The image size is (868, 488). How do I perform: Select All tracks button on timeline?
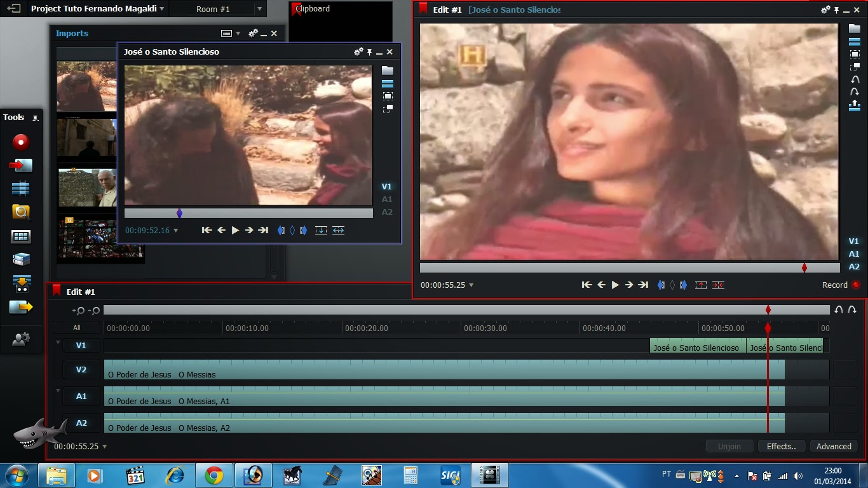[x=77, y=328]
